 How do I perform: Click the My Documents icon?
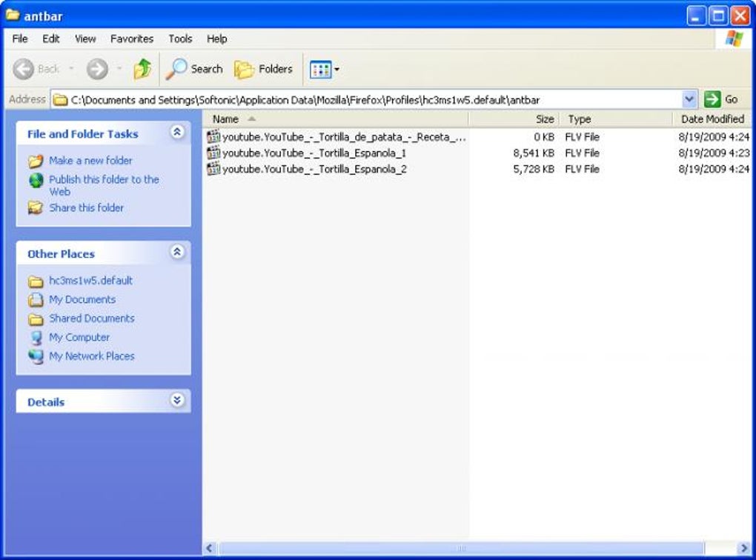coord(36,300)
